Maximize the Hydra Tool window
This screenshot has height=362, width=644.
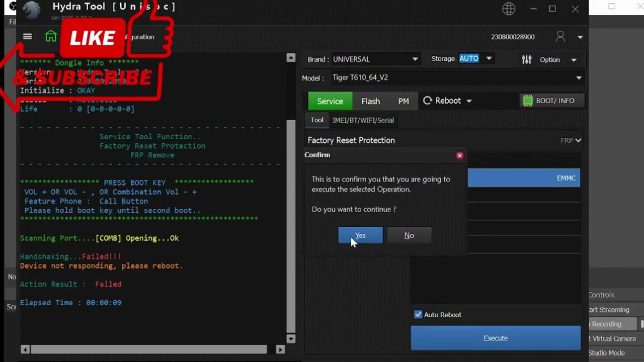(x=552, y=9)
